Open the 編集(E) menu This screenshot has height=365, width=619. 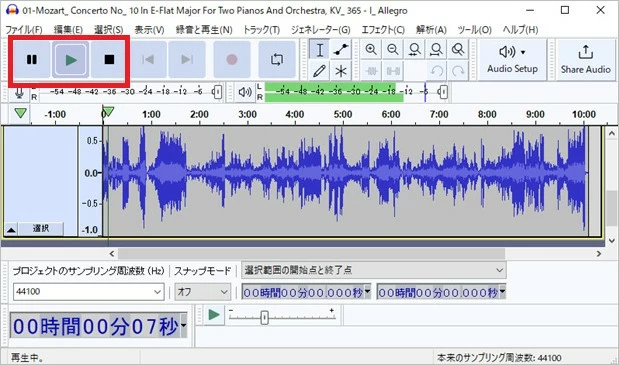point(68,30)
